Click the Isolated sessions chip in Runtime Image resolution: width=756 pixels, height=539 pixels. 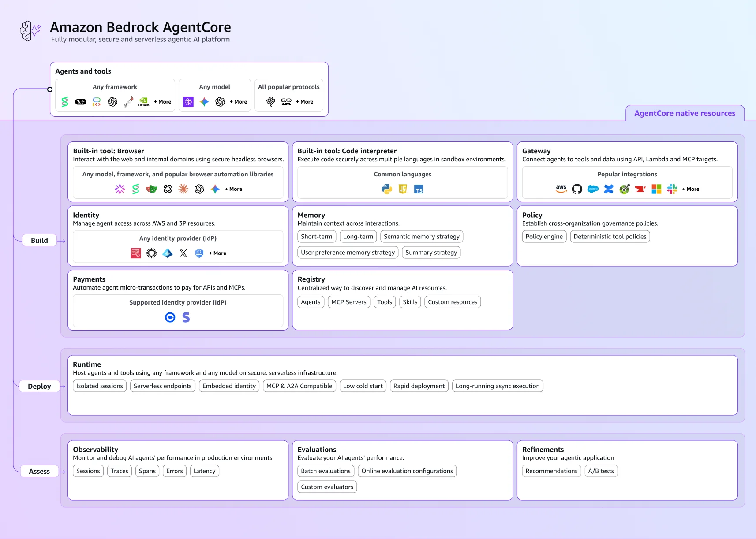click(x=100, y=386)
